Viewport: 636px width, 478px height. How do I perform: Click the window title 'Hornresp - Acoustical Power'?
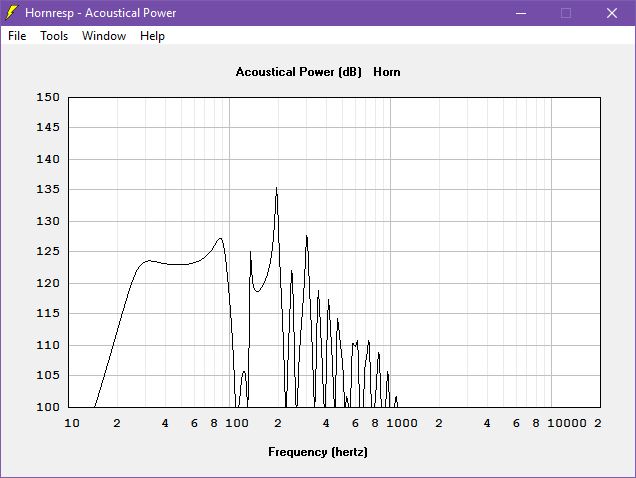pyautogui.click(x=101, y=13)
